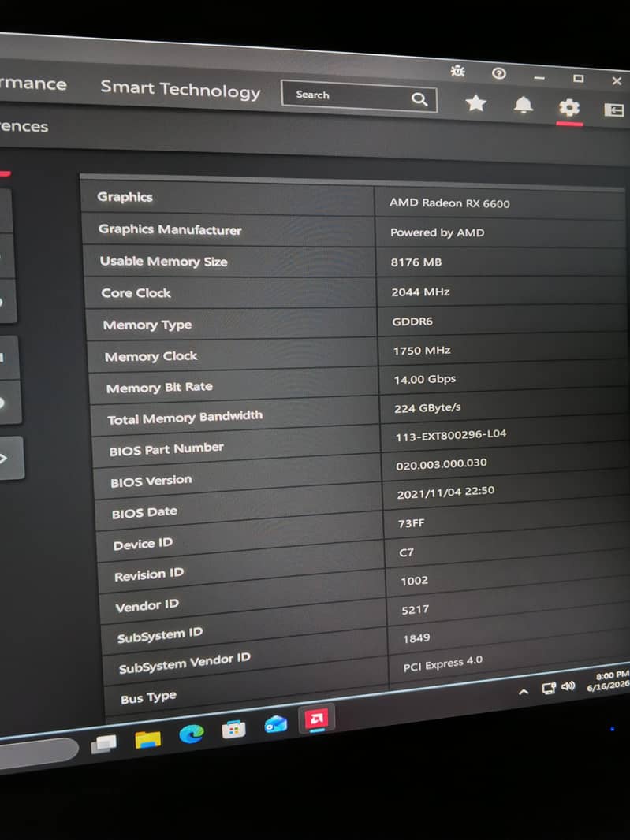The height and width of the screenshot is (840, 630).
Task: Select BIOS part number 113-EXT800296-L04
Action: coord(451,436)
